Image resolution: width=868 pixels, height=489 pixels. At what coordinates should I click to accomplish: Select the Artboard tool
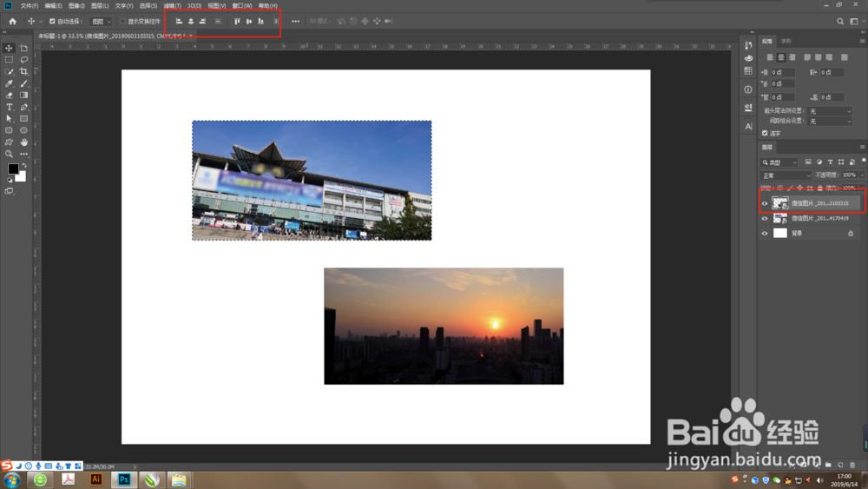click(x=23, y=48)
